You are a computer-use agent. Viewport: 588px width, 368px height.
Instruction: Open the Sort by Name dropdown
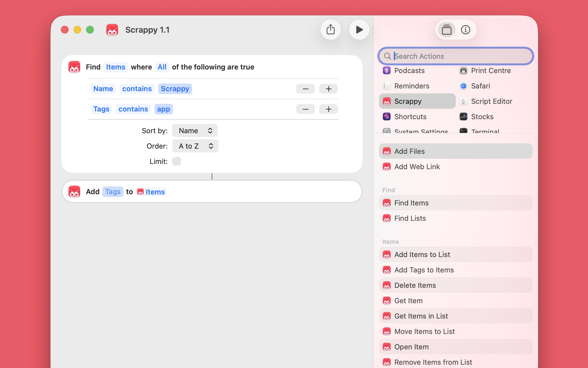tap(195, 130)
